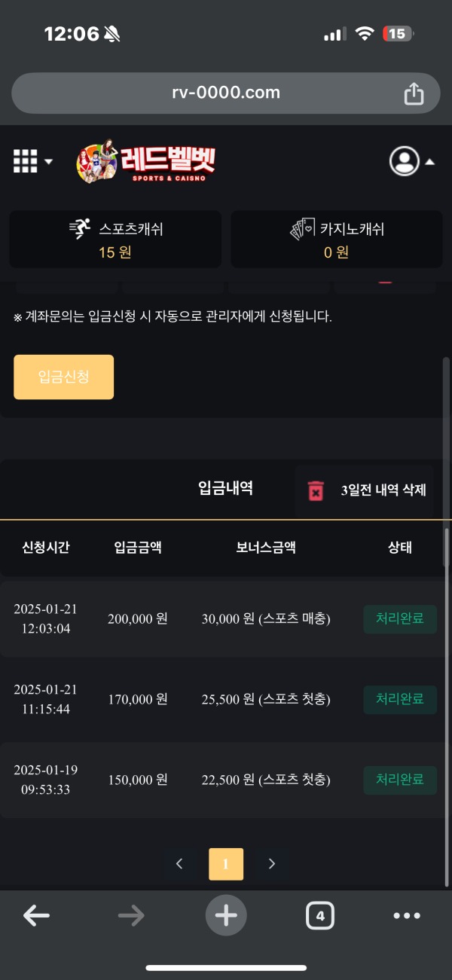Expand the dropdown arrow beside profile icon
Image resolution: width=452 pixels, height=980 pixels.
coord(429,163)
